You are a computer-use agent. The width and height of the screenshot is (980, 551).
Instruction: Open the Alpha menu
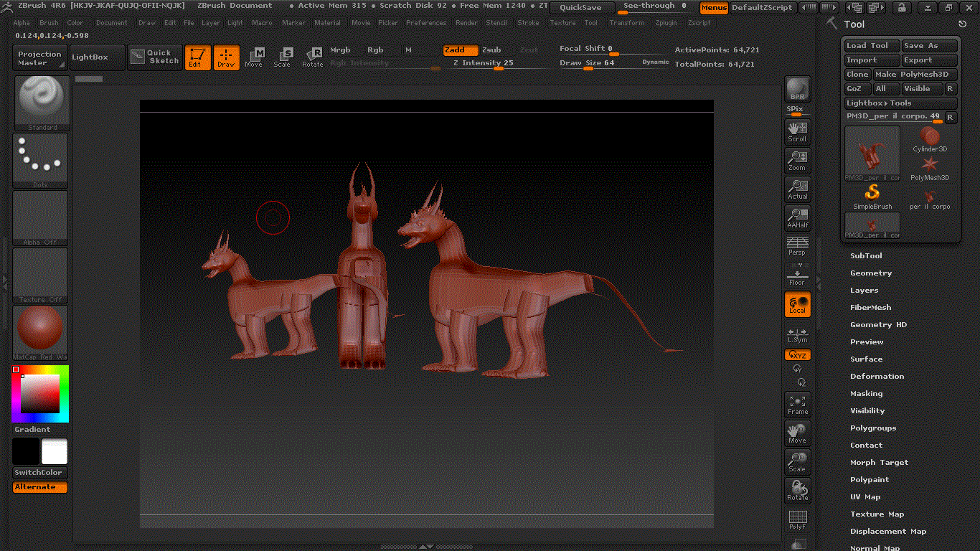click(22, 23)
